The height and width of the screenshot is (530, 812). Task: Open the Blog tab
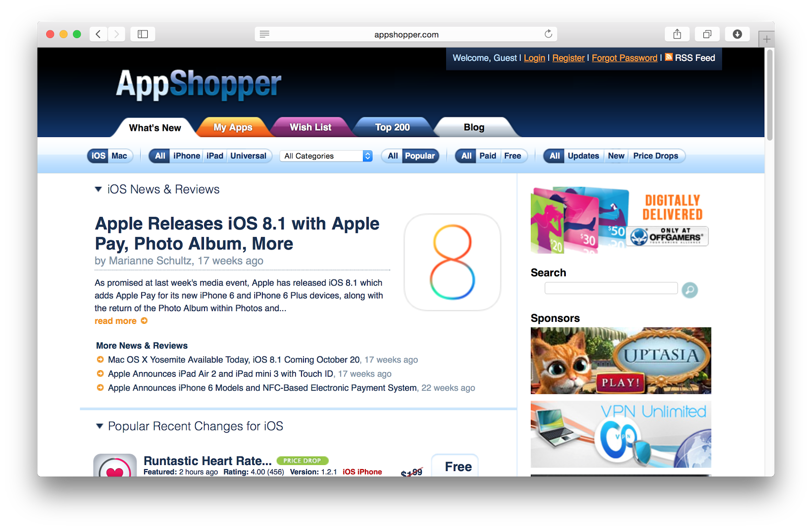474,127
